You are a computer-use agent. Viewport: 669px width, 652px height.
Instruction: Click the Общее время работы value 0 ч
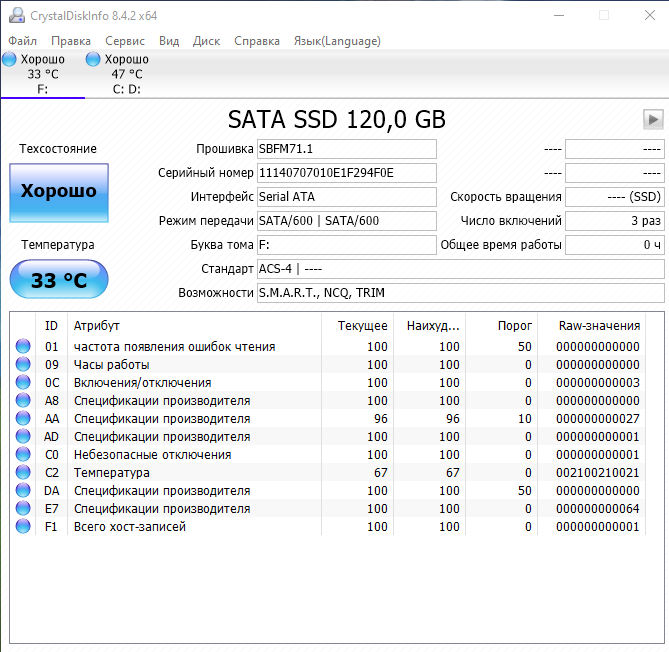click(x=615, y=245)
